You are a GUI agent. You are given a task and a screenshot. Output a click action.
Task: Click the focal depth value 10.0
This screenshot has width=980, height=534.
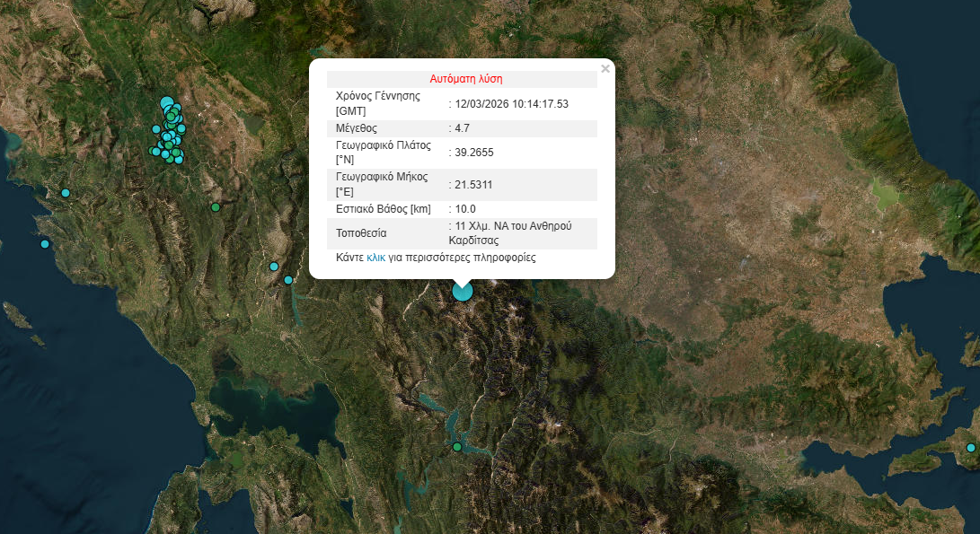tap(465, 209)
